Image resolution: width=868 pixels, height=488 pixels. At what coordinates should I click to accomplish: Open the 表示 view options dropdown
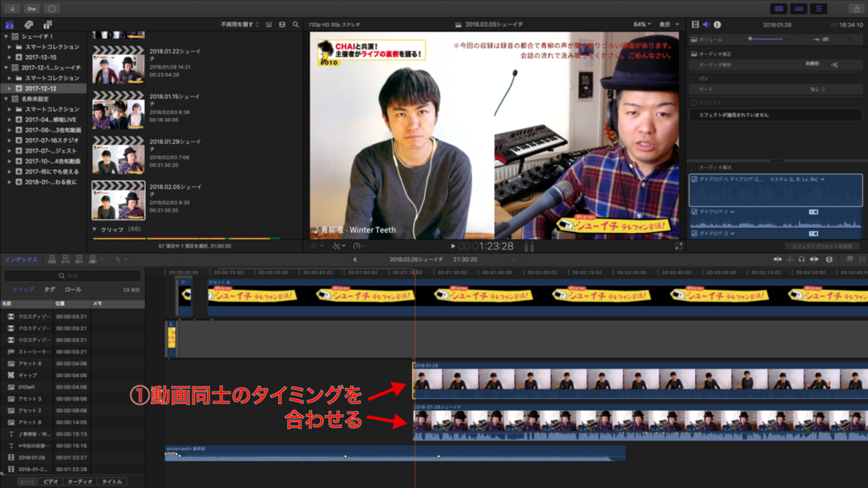click(669, 25)
